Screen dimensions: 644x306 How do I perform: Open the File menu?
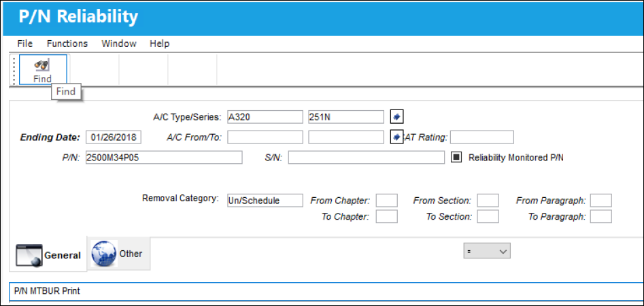(25, 44)
